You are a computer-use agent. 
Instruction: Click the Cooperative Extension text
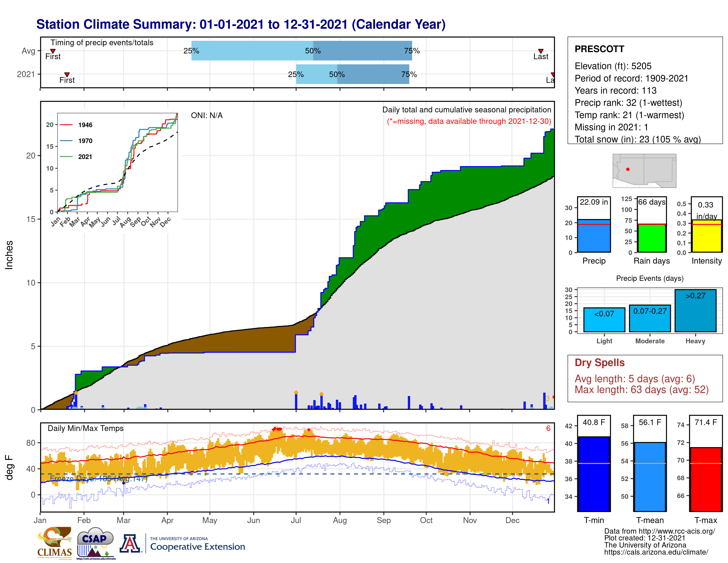coord(198,547)
